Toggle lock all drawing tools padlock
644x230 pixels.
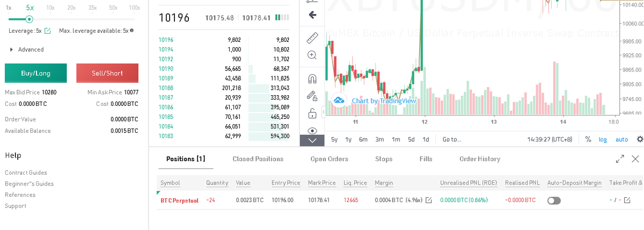pos(312,113)
